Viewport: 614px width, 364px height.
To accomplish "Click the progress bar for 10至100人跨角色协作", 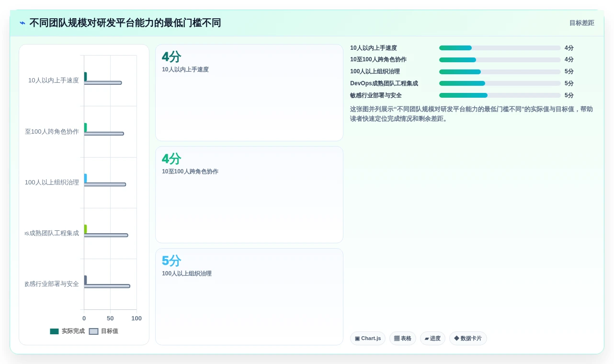I will click(x=500, y=60).
